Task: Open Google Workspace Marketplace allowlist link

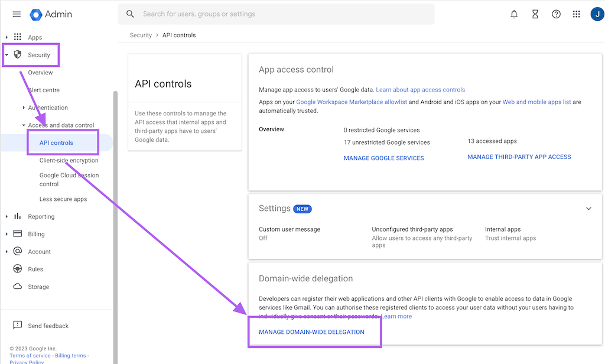Action: coord(352,102)
